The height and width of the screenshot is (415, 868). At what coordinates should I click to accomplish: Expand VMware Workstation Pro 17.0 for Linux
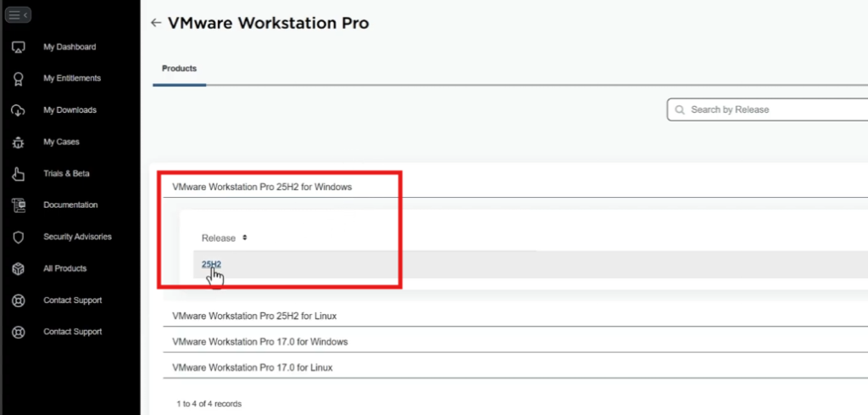[252, 367]
